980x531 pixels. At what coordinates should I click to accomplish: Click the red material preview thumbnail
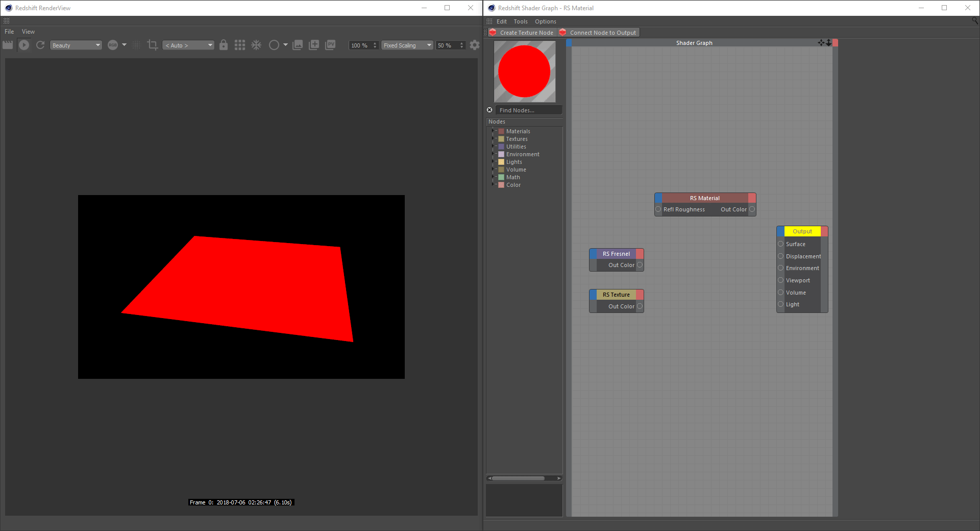coord(524,71)
